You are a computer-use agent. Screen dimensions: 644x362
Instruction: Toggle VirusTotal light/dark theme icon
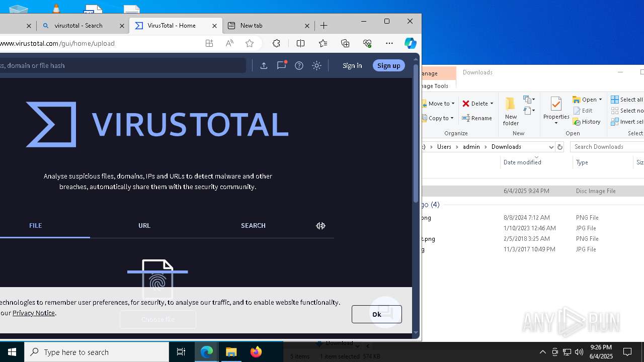pyautogui.click(x=316, y=65)
